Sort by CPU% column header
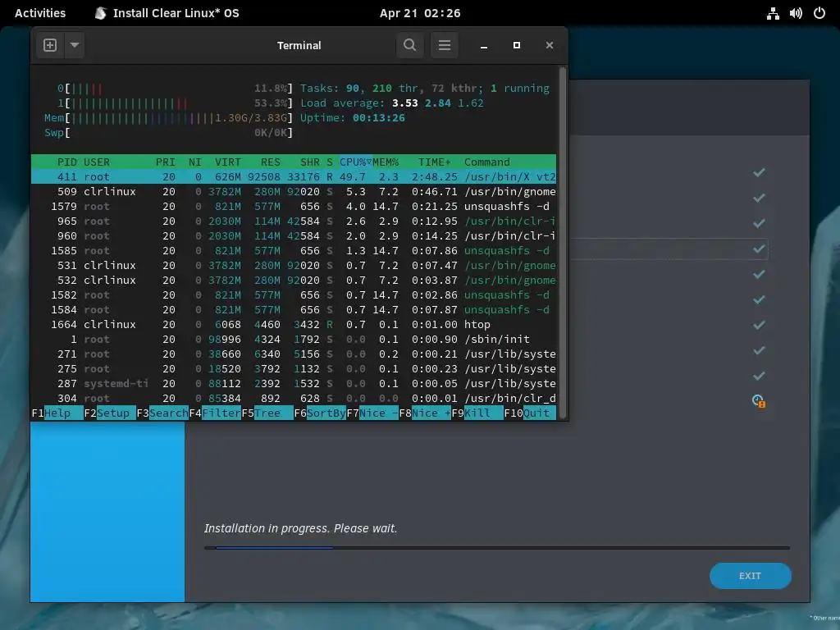The height and width of the screenshot is (630, 840). [356, 162]
